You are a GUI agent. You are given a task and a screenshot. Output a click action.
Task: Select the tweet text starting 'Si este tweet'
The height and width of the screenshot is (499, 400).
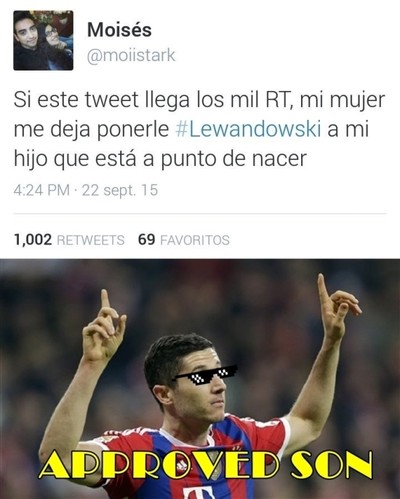click(199, 129)
